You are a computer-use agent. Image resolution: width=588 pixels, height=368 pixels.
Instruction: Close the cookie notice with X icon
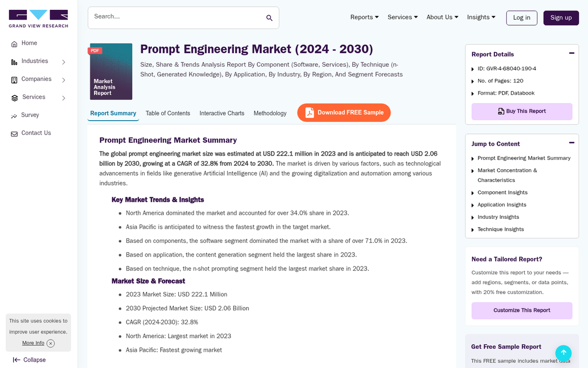pyautogui.click(x=50, y=343)
